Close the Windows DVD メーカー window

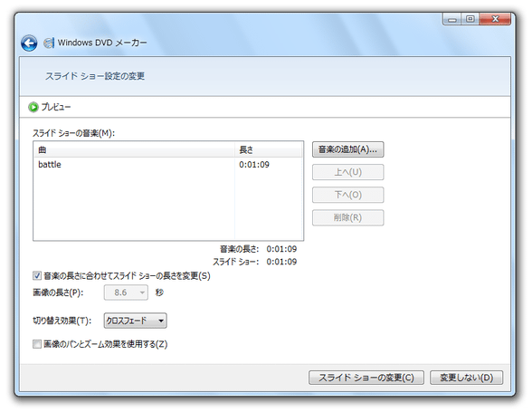[495, 19]
